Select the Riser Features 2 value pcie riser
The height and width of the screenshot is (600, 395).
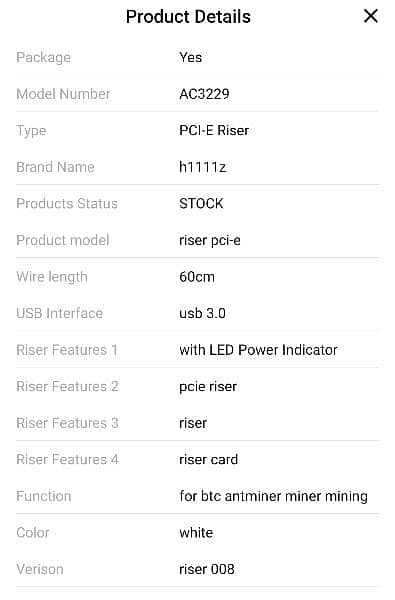tap(208, 386)
